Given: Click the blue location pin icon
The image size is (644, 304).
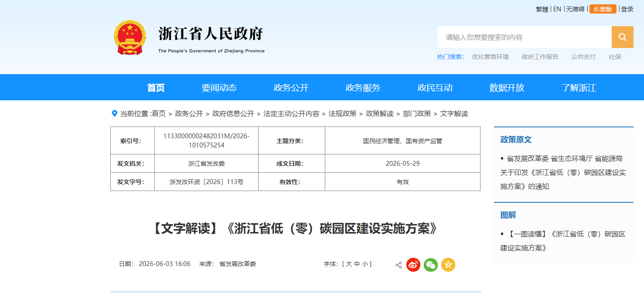Looking at the screenshot, I should click(115, 113).
